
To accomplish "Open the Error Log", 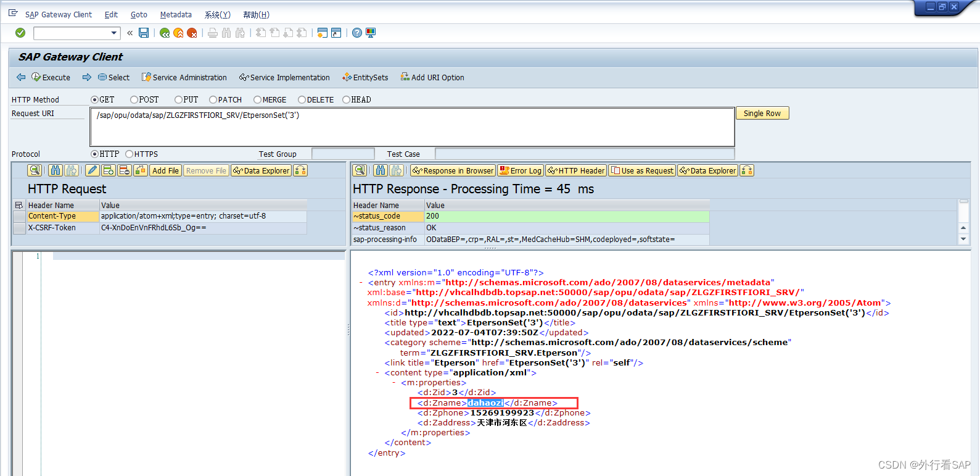I will pos(521,170).
